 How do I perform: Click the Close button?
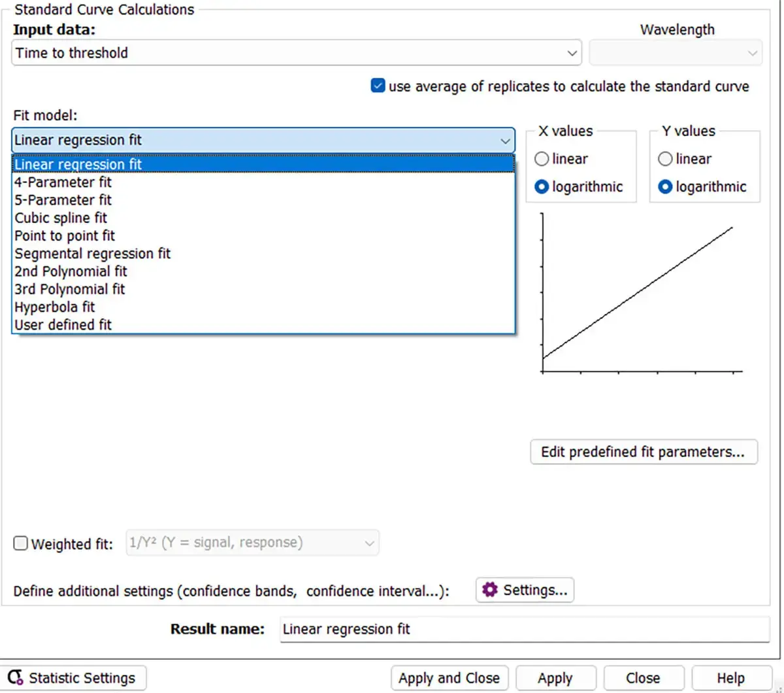pyautogui.click(x=643, y=678)
